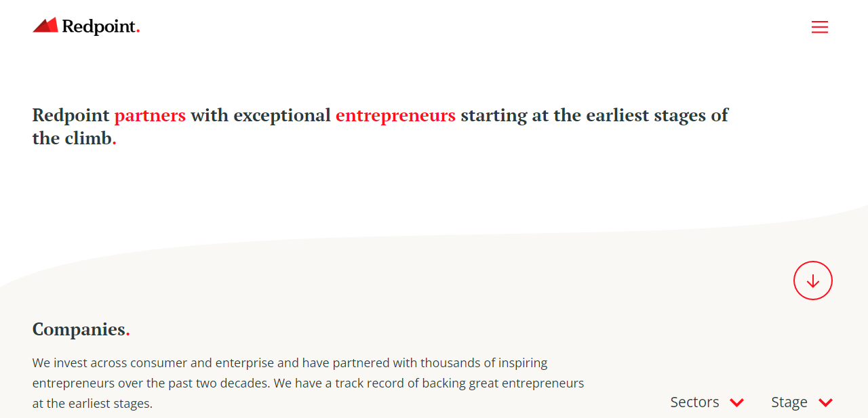Expand the Sectors filter dropdown

(695, 402)
